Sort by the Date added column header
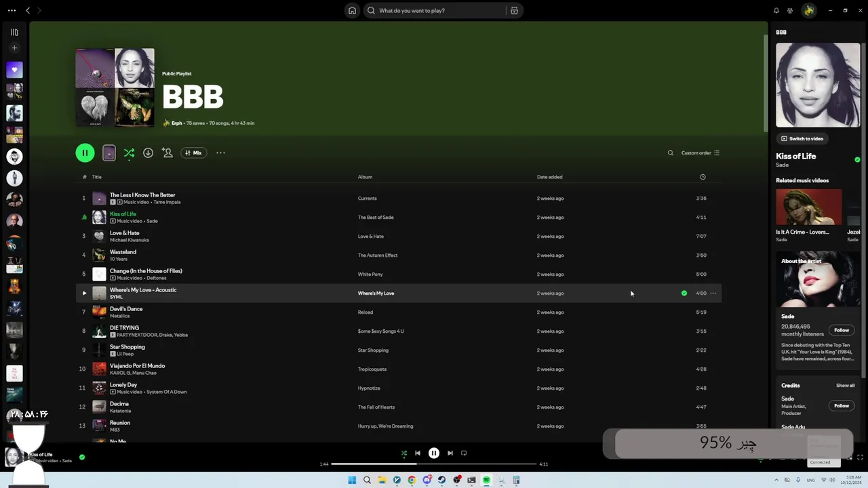The width and height of the screenshot is (868, 488). click(549, 177)
